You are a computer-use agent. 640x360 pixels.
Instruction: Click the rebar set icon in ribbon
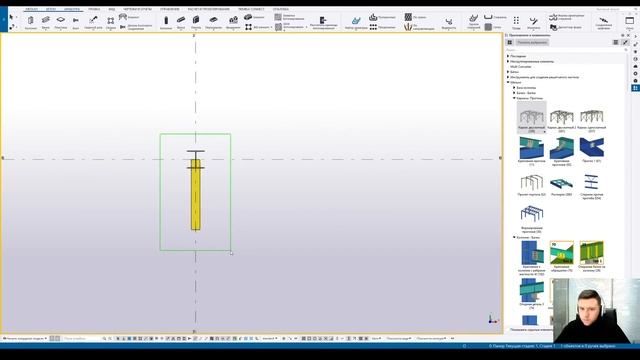pos(356,22)
